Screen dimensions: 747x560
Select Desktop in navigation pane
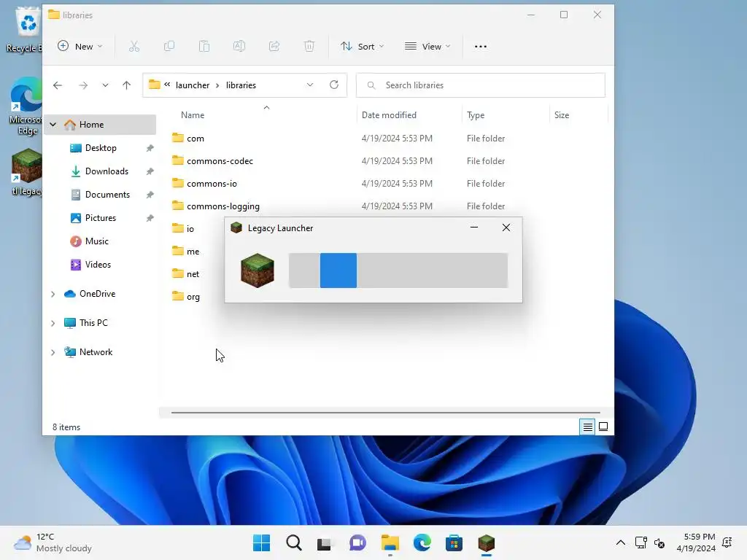[x=101, y=148]
